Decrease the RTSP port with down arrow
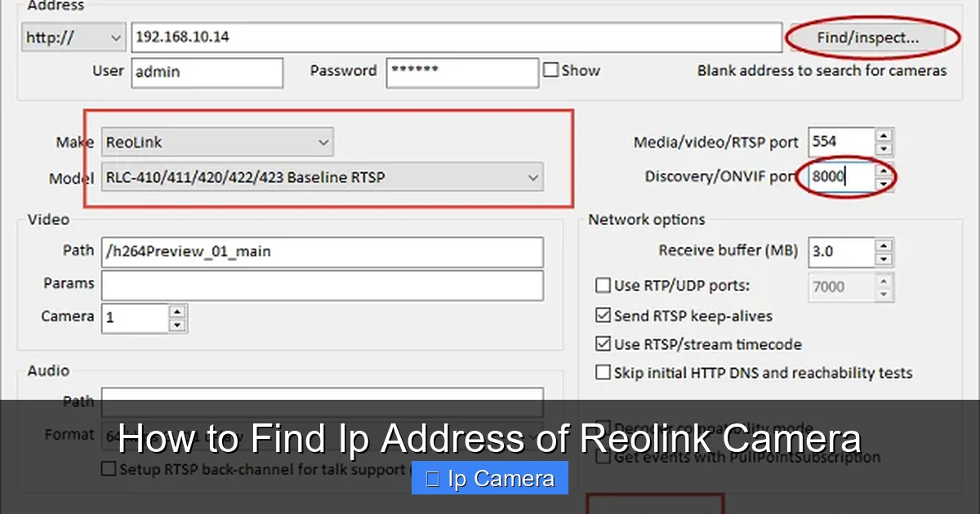 click(x=884, y=149)
